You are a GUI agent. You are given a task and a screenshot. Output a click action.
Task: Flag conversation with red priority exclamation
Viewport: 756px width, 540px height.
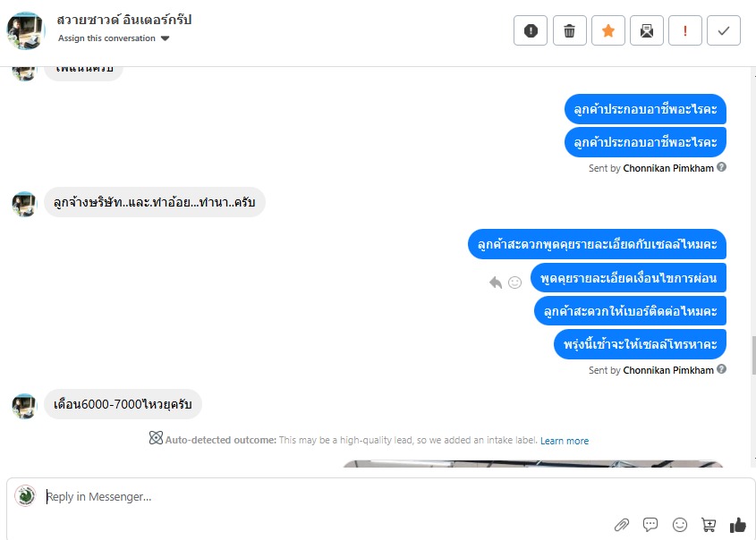(685, 30)
